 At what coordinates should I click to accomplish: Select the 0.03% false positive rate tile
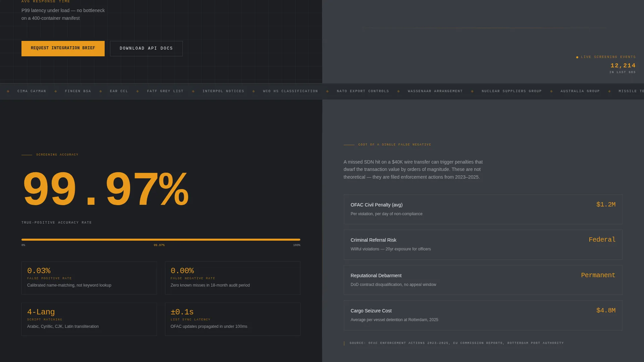click(x=89, y=278)
